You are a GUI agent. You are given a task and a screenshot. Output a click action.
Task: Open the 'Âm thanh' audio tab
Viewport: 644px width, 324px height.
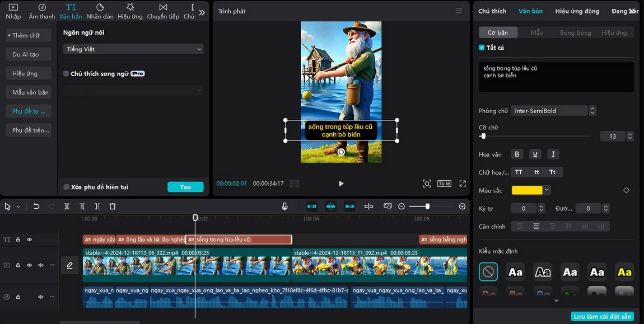[x=42, y=11]
